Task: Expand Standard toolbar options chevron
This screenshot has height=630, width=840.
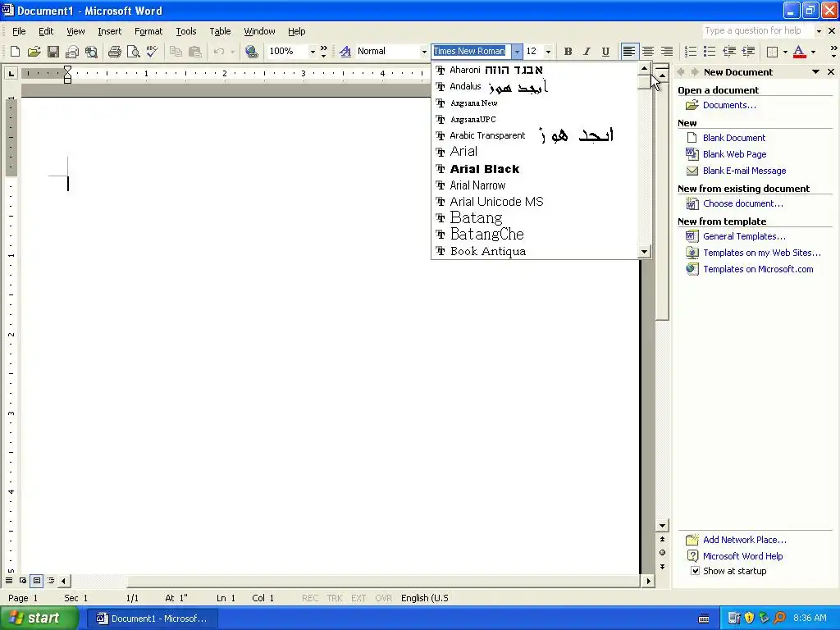Action: pos(323,52)
